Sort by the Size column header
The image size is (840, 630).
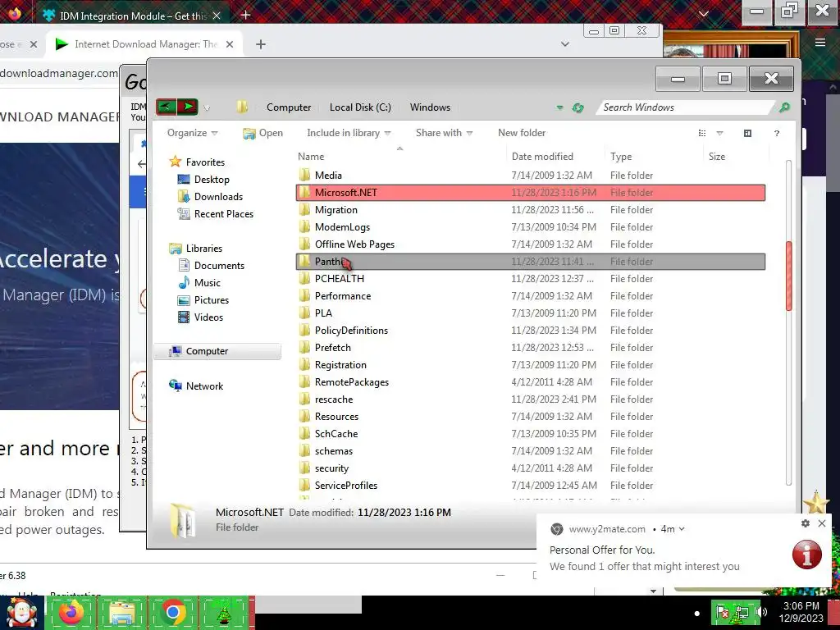tap(717, 157)
